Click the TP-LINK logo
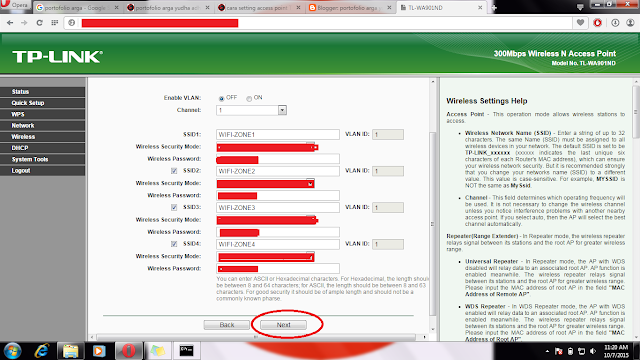640x360 pixels. [x=57, y=57]
